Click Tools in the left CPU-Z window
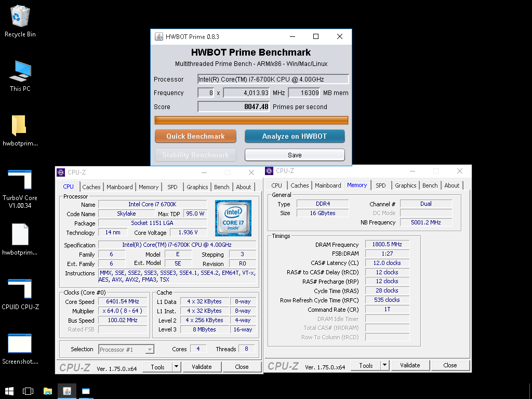The width and height of the screenshot is (532, 399). [157, 367]
